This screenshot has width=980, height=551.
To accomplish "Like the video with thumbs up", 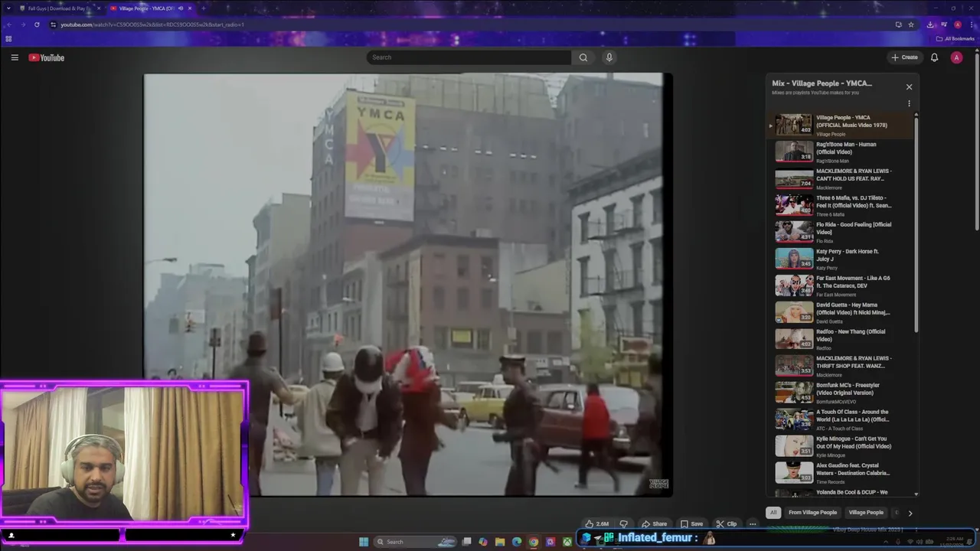I will (597, 524).
